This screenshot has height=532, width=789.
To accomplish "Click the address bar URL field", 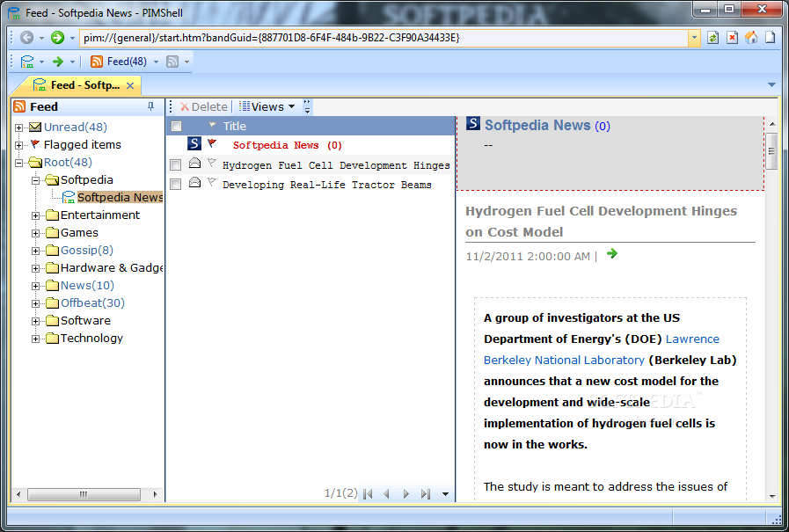I will click(x=384, y=38).
